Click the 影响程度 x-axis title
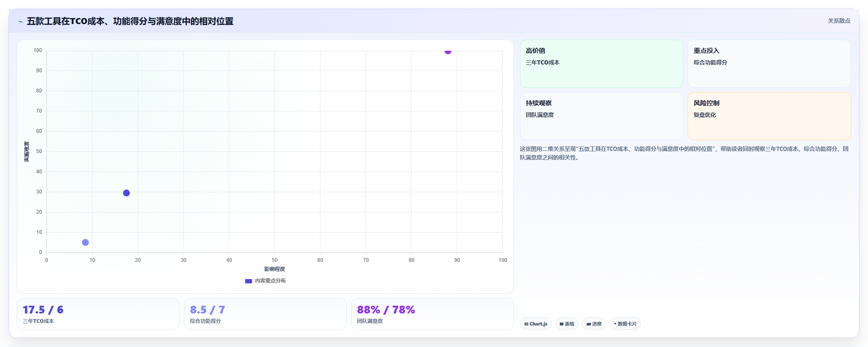868x347 pixels. point(275,269)
